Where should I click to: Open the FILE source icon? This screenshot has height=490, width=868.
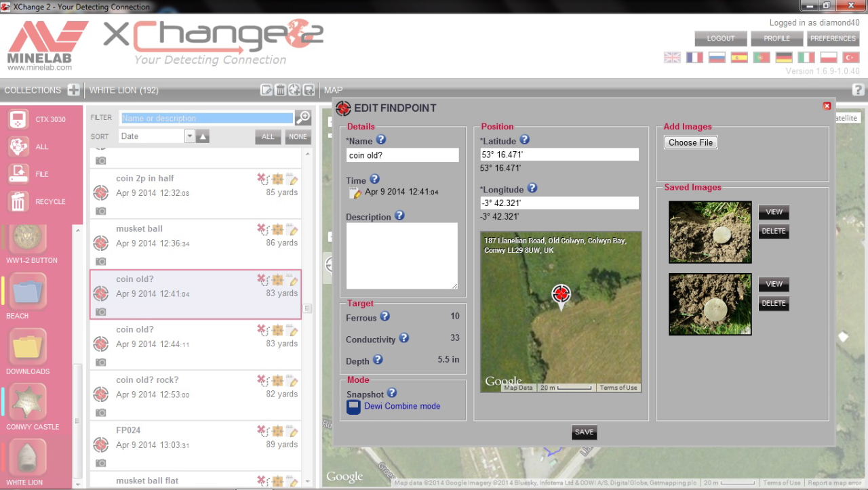click(18, 174)
